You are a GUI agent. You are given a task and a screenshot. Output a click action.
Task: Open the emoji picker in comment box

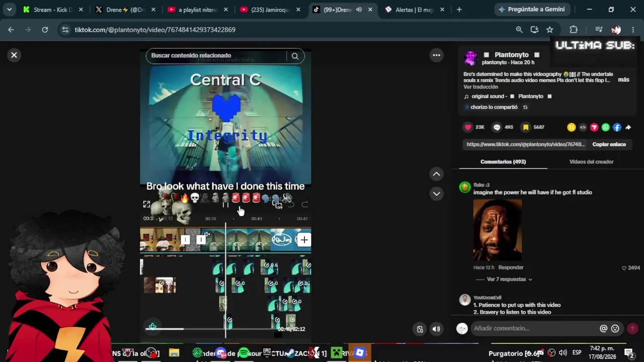[615, 329]
